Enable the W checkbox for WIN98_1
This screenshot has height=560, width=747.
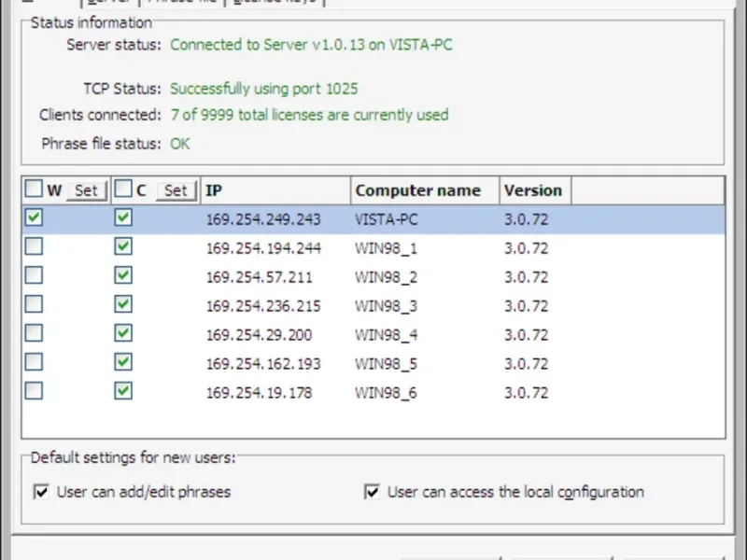pyautogui.click(x=34, y=247)
